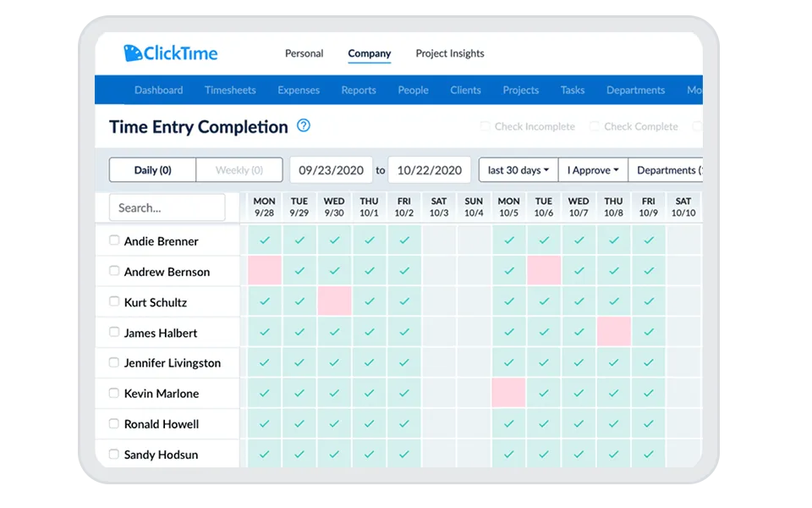Select the Weekly view button
This screenshot has width=812, height=508.
click(239, 169)
